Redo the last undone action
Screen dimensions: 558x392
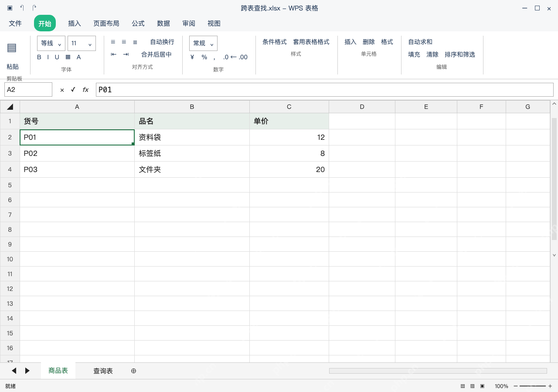tap(34, 8)
